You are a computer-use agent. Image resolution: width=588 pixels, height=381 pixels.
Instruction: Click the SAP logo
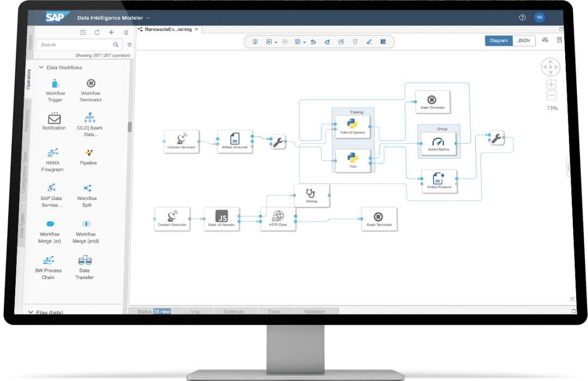[x=57, y=17]
